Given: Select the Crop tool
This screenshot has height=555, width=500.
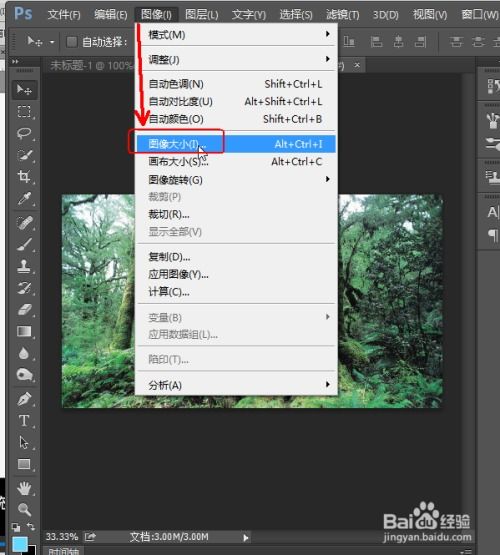Looking at the screenshot, I should 24,176.
